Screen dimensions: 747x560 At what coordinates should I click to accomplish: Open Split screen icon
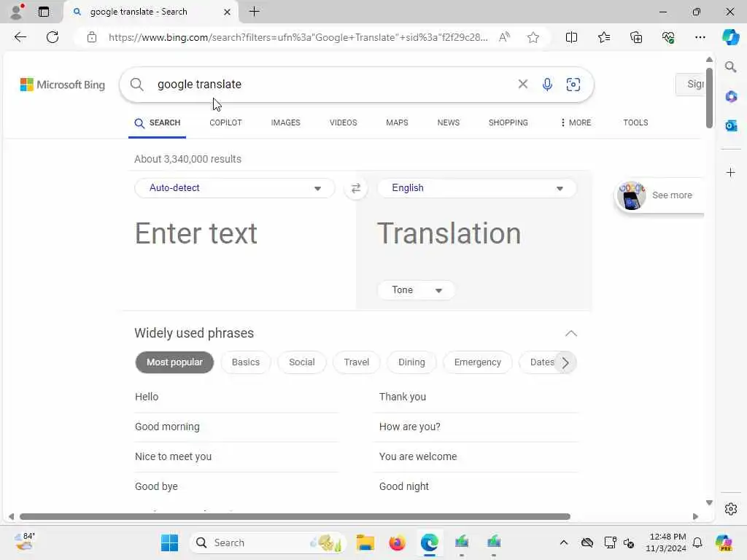(571, 37)
